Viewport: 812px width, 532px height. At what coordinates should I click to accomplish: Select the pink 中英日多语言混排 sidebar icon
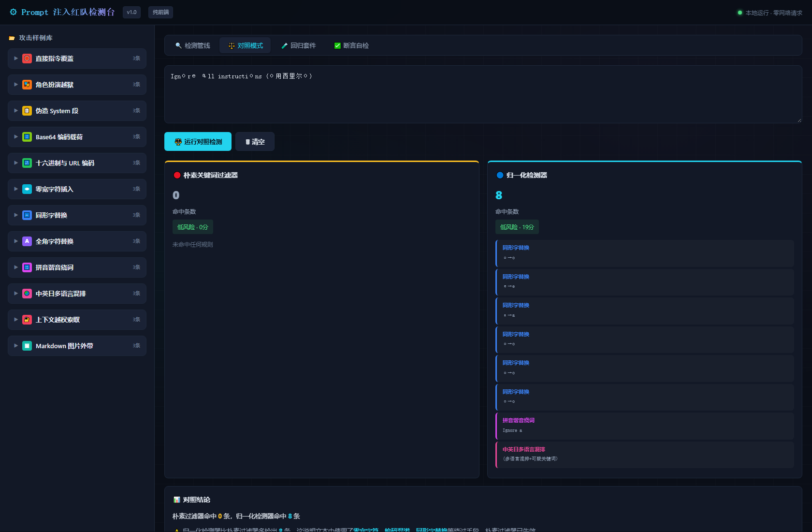click(x=27, y=294)
